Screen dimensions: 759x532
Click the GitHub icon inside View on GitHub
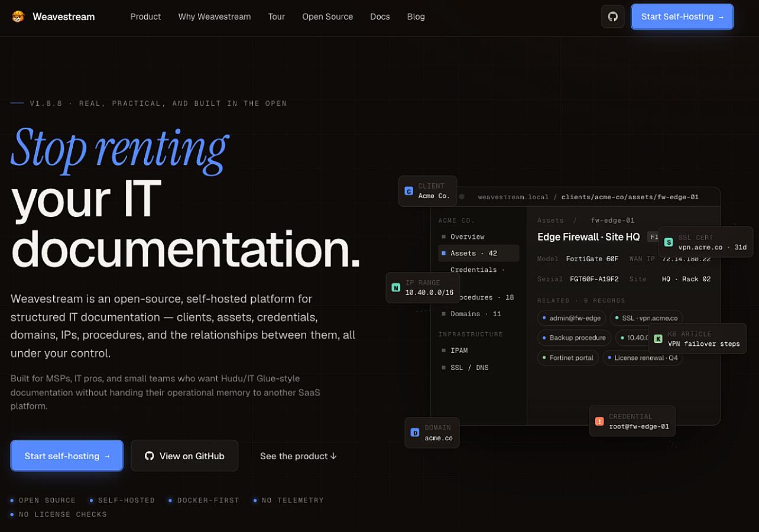click(x=150, y=456)
